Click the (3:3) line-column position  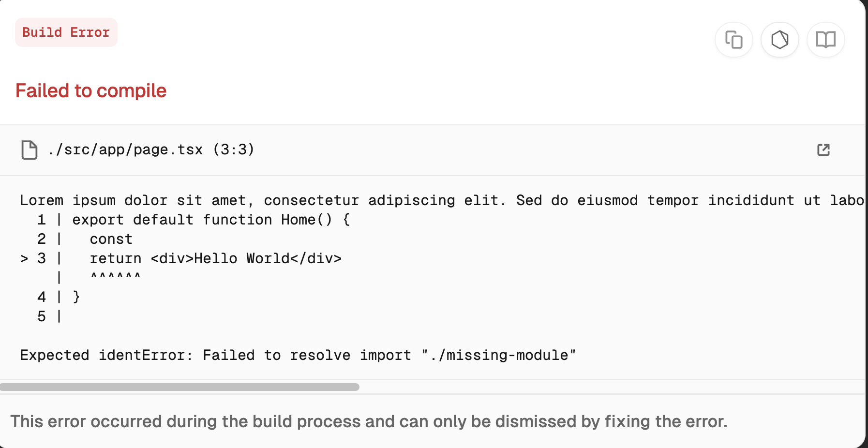coord(234,150)
